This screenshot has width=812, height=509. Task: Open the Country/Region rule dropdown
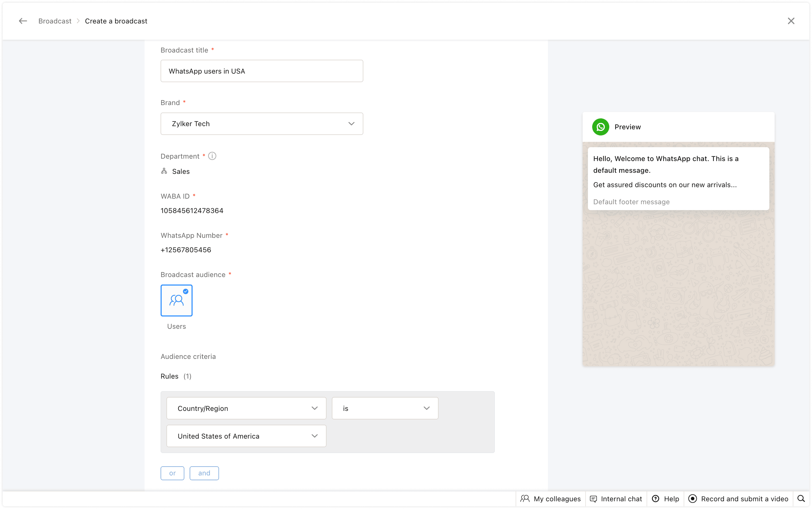(x=246, y=408)
